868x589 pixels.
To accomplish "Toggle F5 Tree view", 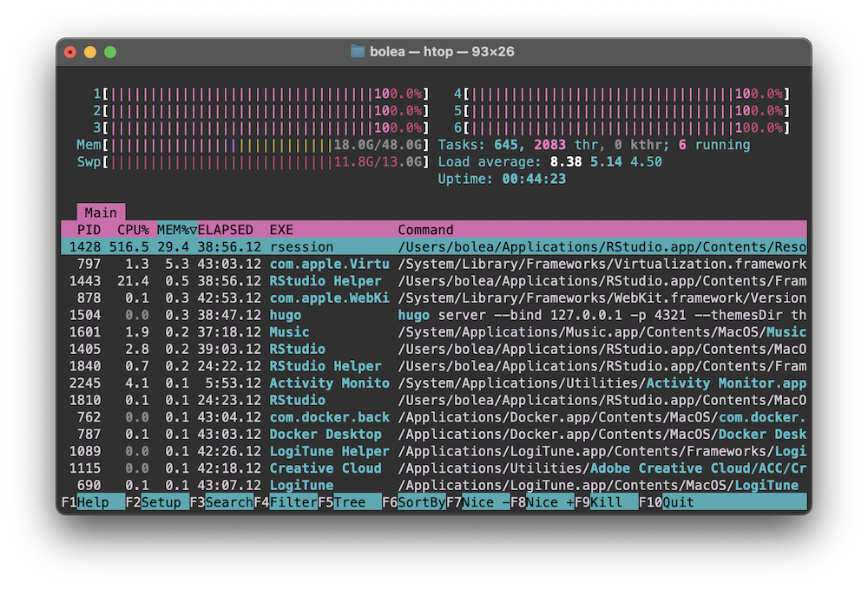I will (350, 502).
